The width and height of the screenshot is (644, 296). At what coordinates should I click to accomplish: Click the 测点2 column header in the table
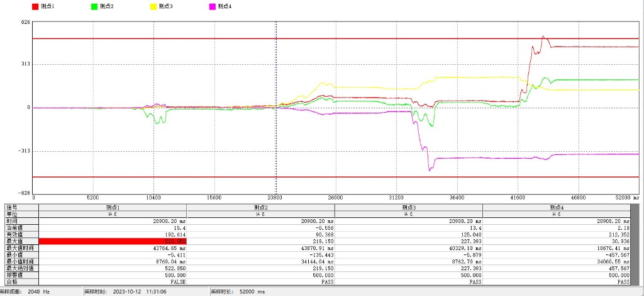click(x=261, y=207)
